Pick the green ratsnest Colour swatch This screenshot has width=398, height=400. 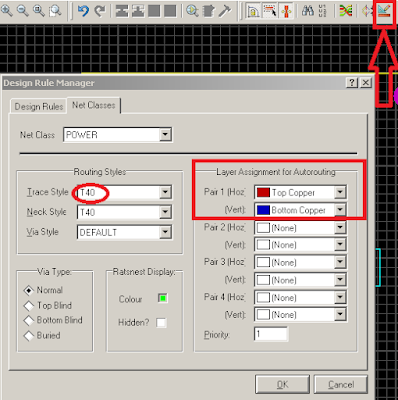pyautogui.click(x=163, y=298)
